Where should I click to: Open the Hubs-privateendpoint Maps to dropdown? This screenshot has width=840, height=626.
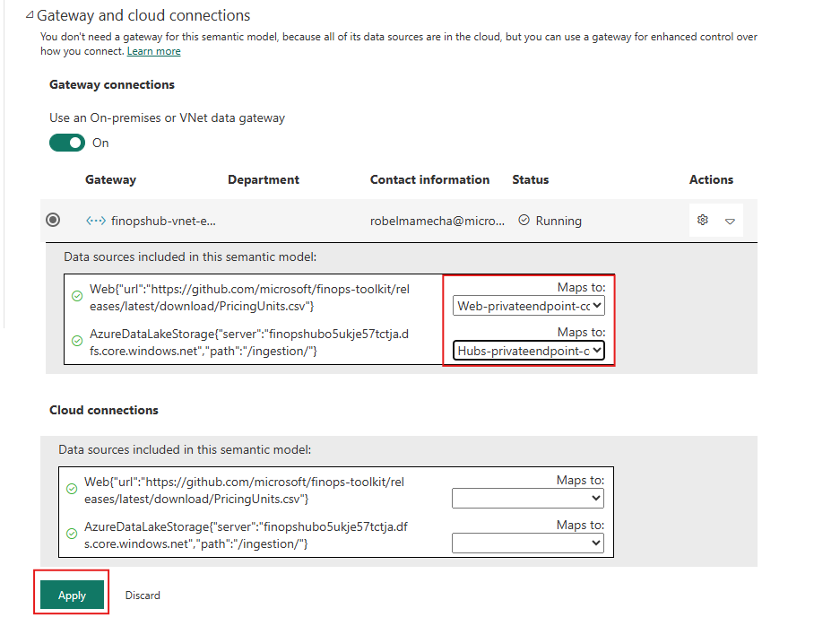point(529,351)
